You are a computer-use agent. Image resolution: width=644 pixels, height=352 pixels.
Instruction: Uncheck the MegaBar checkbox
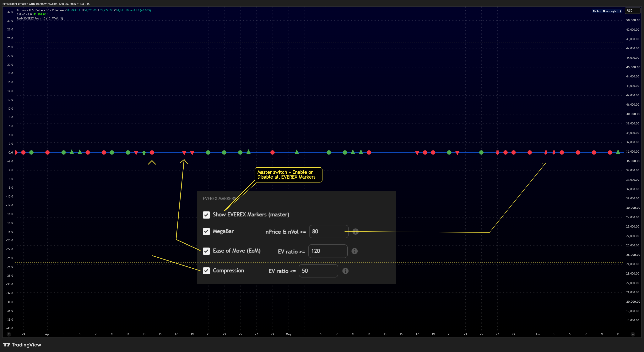[206, 231]
